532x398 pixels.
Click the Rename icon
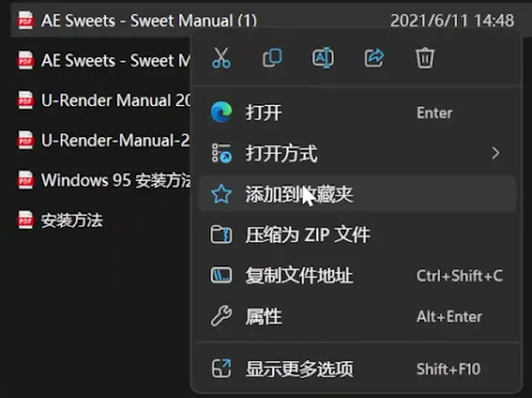pyautogui.click(x=323, y=58)
